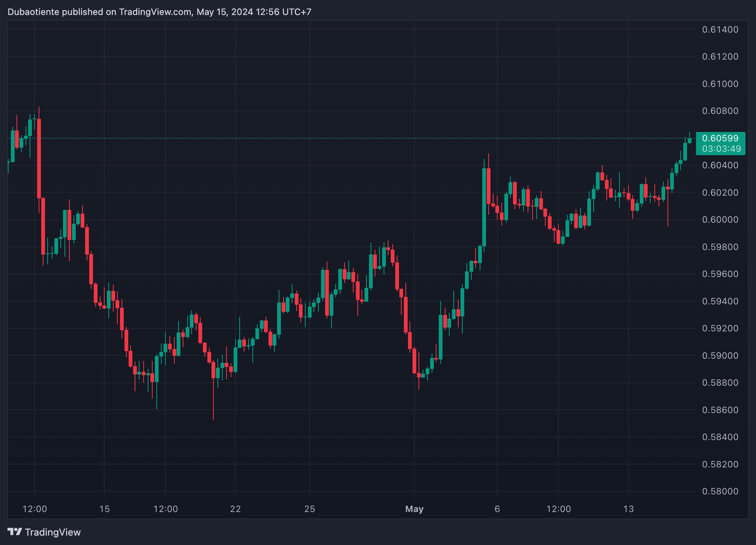Click the time axis label 25

310,509
